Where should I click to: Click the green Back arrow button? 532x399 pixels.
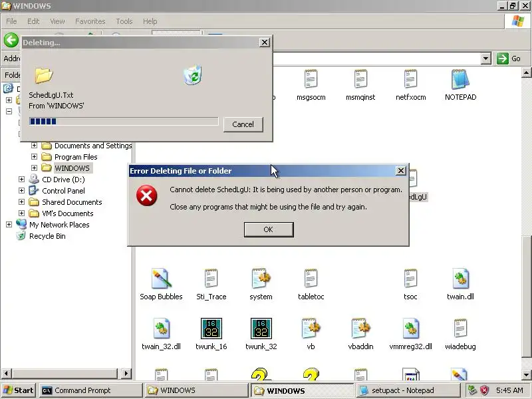coord(11,41)
